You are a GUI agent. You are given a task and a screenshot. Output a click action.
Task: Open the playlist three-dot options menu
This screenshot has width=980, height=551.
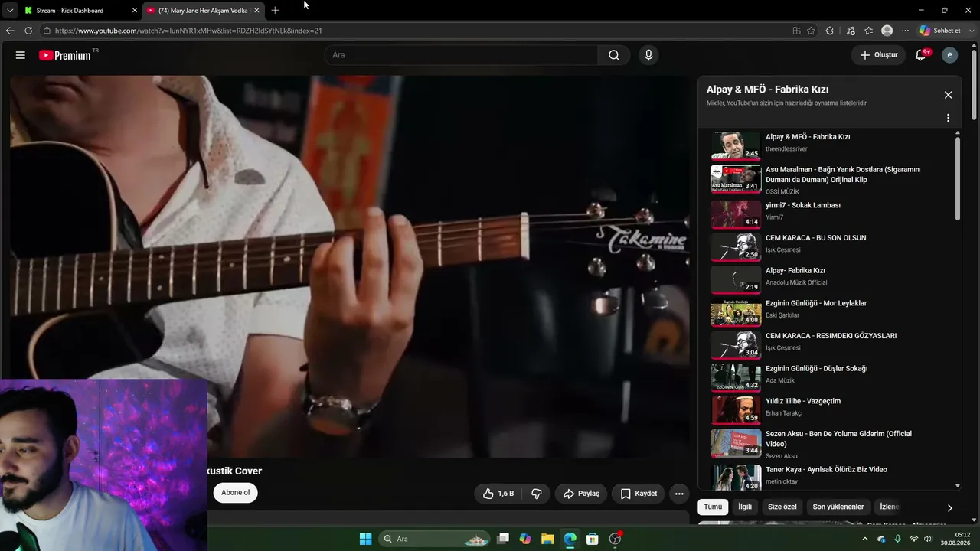coord(948,118)
